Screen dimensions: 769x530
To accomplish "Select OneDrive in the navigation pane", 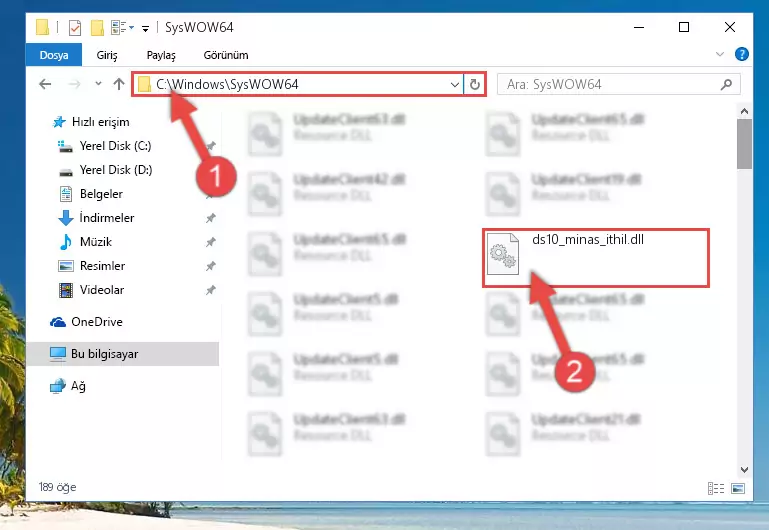I will tap(97, 322).
